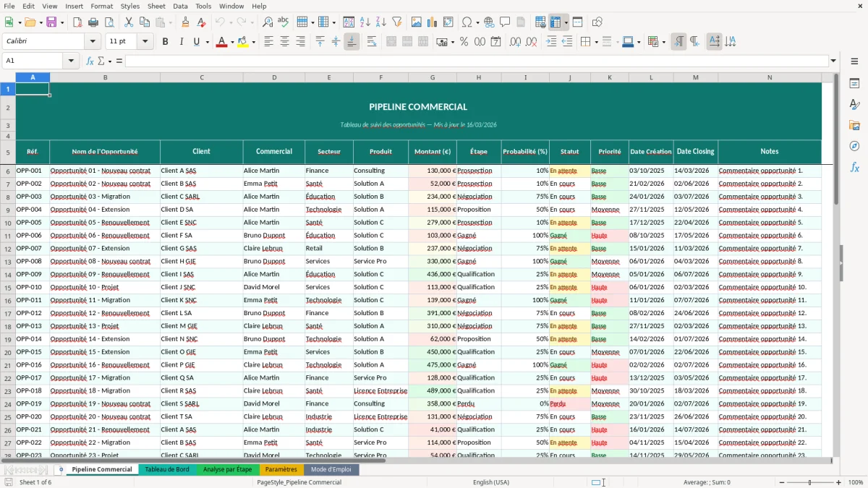Open Find and Replace

268,22
